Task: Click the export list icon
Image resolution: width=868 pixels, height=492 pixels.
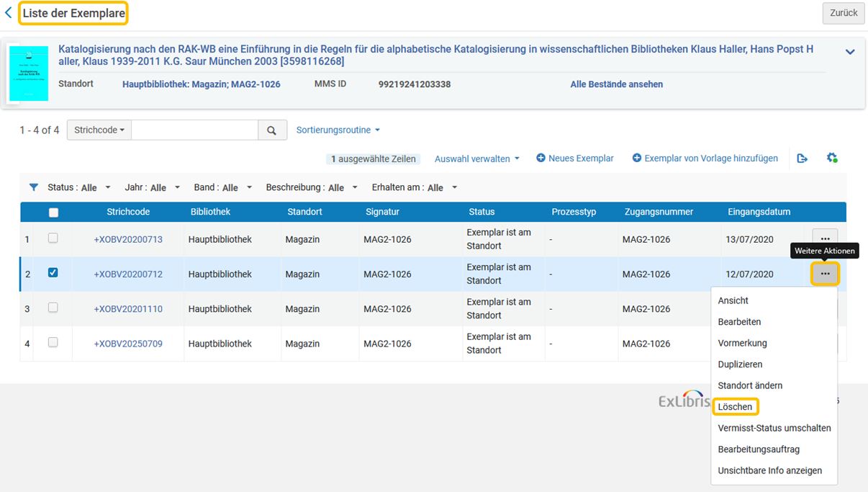Action: [x=803, y=158]
